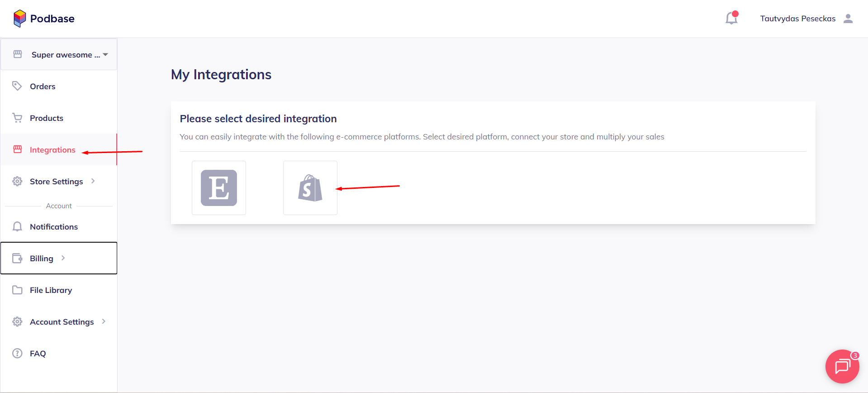Image resolution: width=868 pixels, height=393 pixels.
Task: Open the Products menu item
Action: (x=46, y=118)
